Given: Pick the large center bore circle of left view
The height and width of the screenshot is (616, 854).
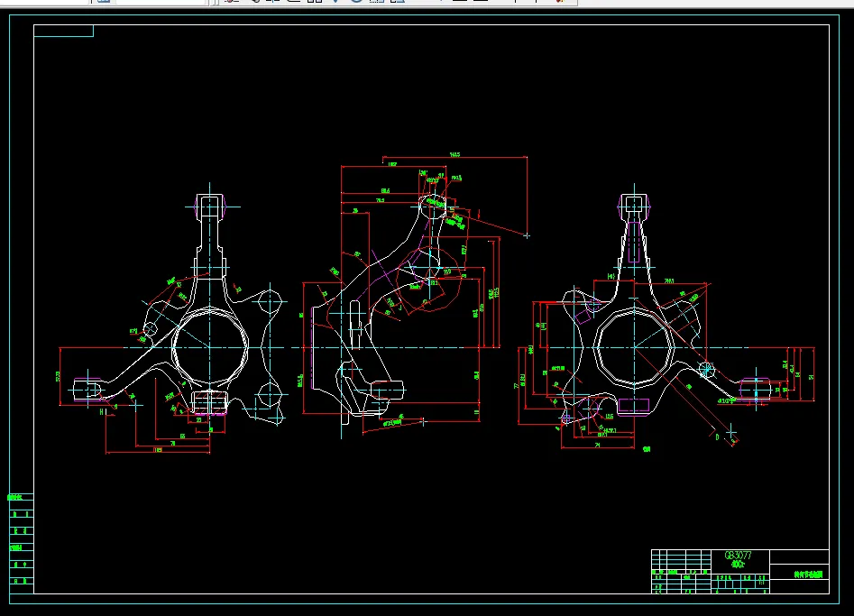Looking at the screenshot, I should (x=210, y=347).
